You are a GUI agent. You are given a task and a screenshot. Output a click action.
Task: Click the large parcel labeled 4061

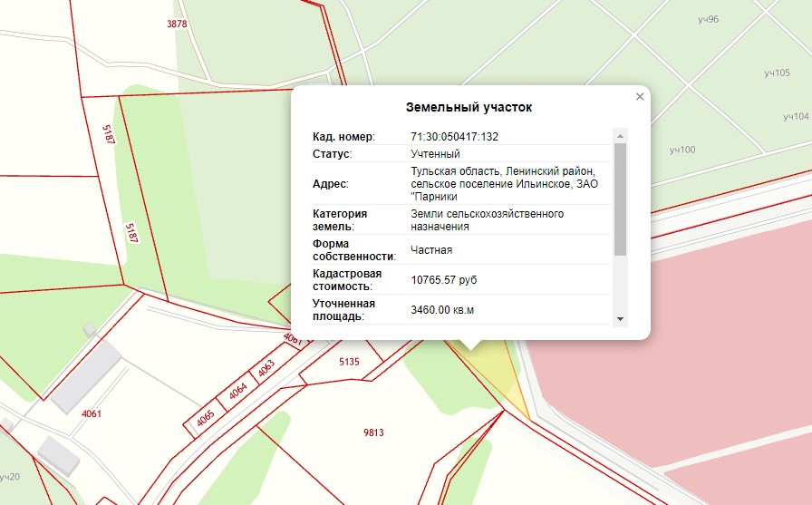pos(91,414)
